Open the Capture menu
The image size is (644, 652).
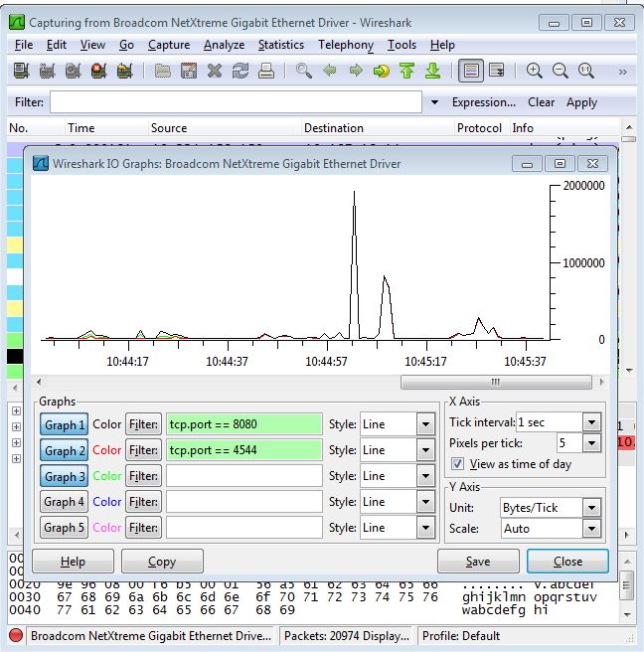(x=169, y=45)
